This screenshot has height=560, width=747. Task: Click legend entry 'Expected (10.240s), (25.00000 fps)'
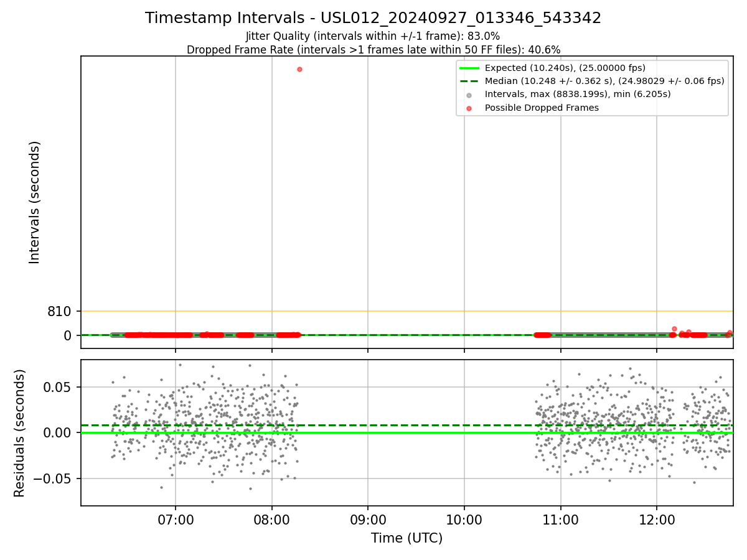point(565,68)
